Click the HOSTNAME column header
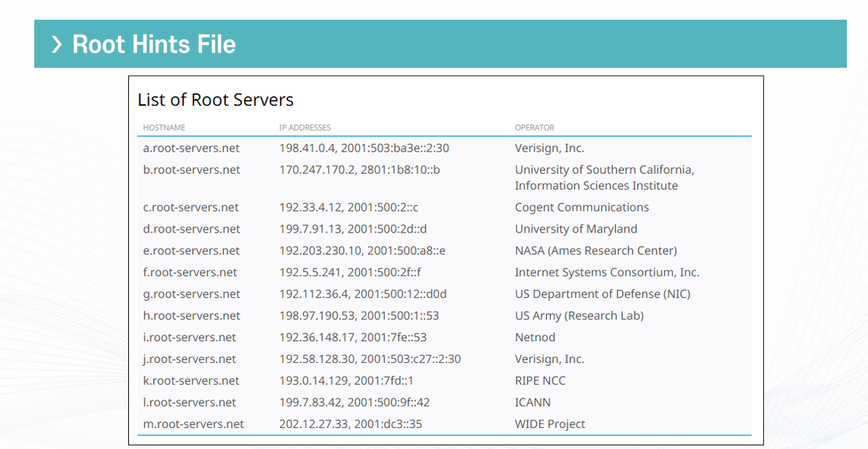This screenshot has width=868, height=449. point(164,128)
